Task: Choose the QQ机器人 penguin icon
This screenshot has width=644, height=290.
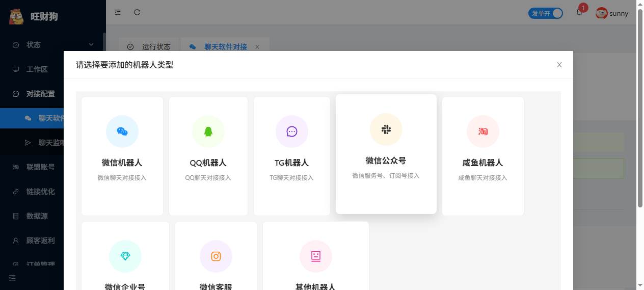Action: [x=208, y=131]
